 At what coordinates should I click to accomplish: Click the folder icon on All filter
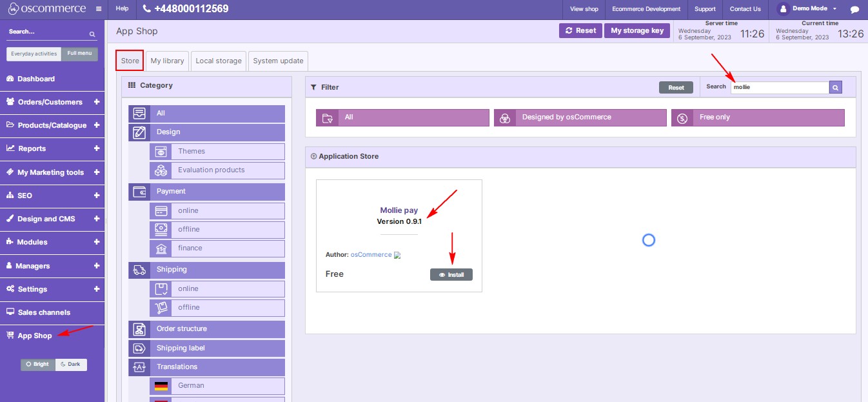click(x=328, y=117)
